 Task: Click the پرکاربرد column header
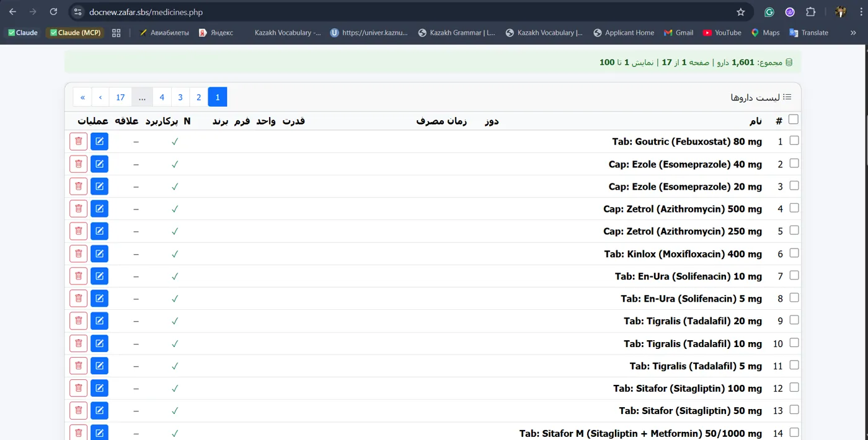tap(162, 121)
